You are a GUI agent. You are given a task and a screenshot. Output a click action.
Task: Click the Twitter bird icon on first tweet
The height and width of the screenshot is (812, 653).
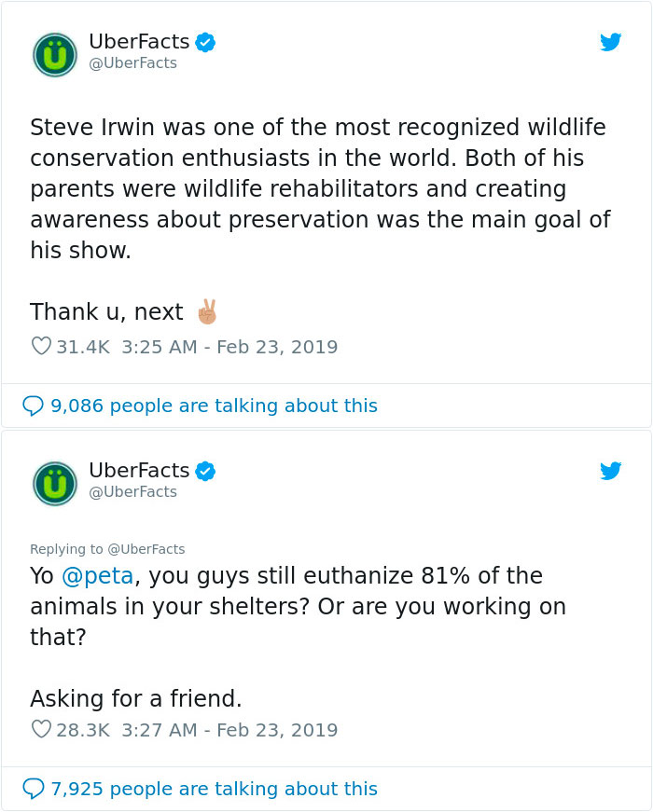pos(611,42)
